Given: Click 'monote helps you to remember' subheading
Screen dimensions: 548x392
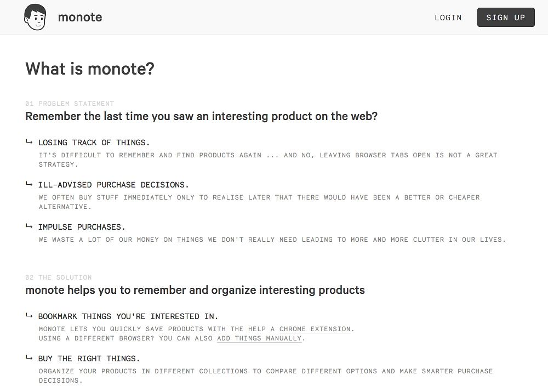Looking at the screenshot, I should pyautogui.click(x=195, y=290).
